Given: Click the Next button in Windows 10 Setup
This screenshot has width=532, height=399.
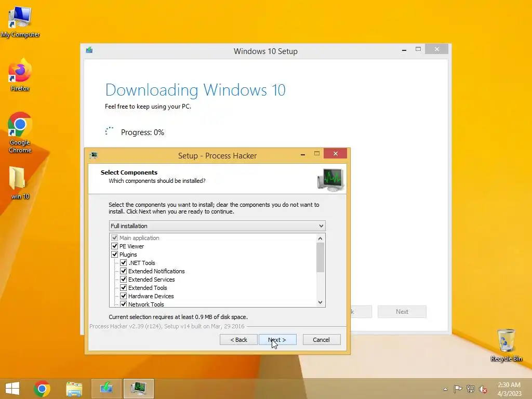Looking at the screenshot, I should click(x=402, y=312).
